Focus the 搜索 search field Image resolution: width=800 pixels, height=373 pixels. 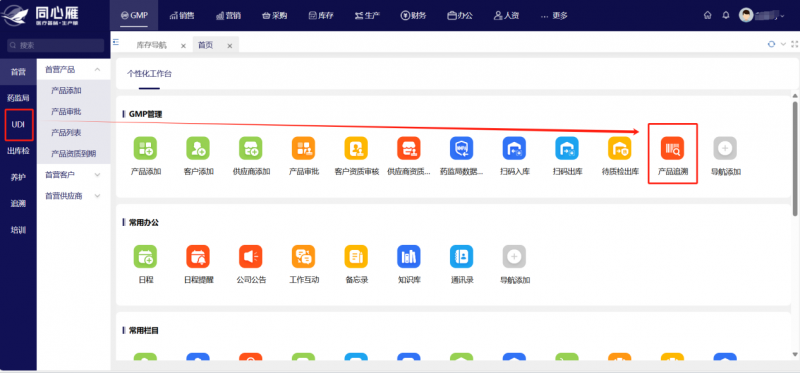tap(55, 45)
